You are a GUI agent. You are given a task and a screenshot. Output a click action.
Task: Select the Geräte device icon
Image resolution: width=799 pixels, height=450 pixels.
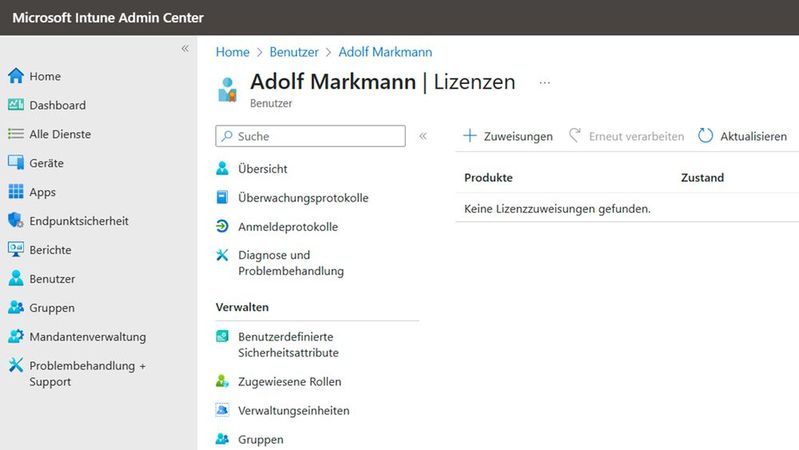(16, 163)
